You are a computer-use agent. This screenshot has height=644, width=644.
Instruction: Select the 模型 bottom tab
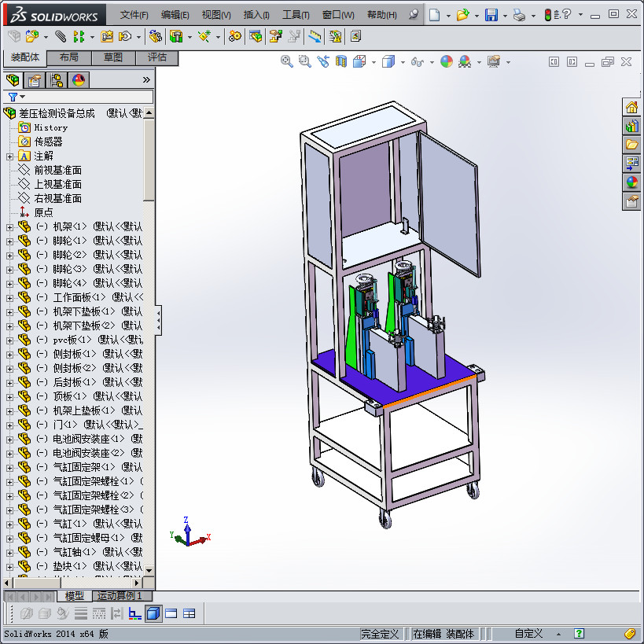75,595
